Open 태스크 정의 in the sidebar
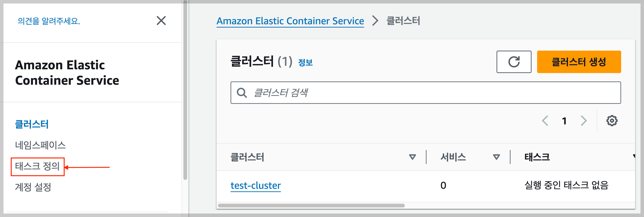644x217 pixels. (38, 166)
